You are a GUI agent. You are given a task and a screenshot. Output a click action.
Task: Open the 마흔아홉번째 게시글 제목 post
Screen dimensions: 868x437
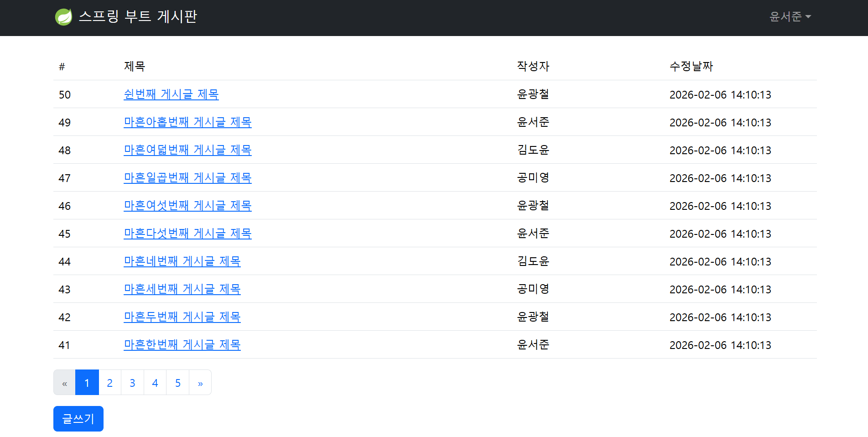tap(187, 122)
